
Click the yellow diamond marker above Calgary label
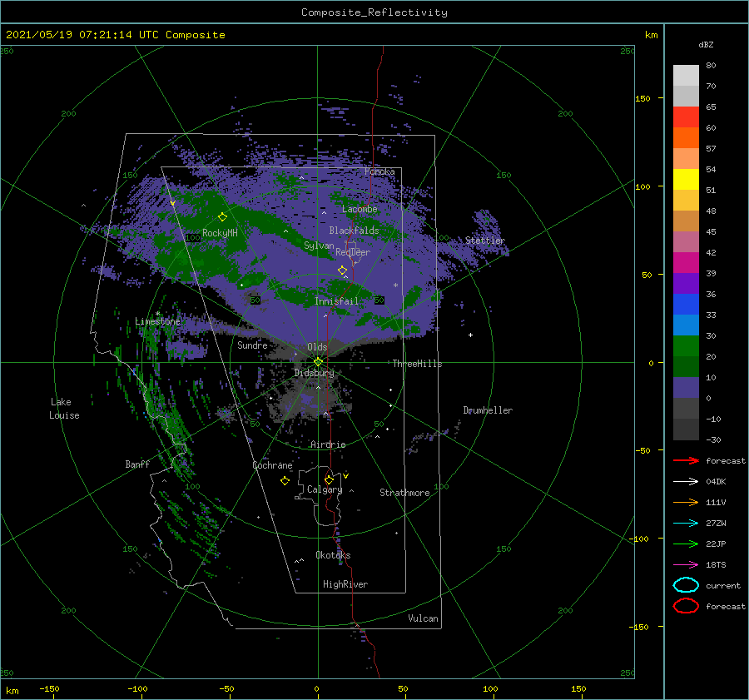(329, 479)
